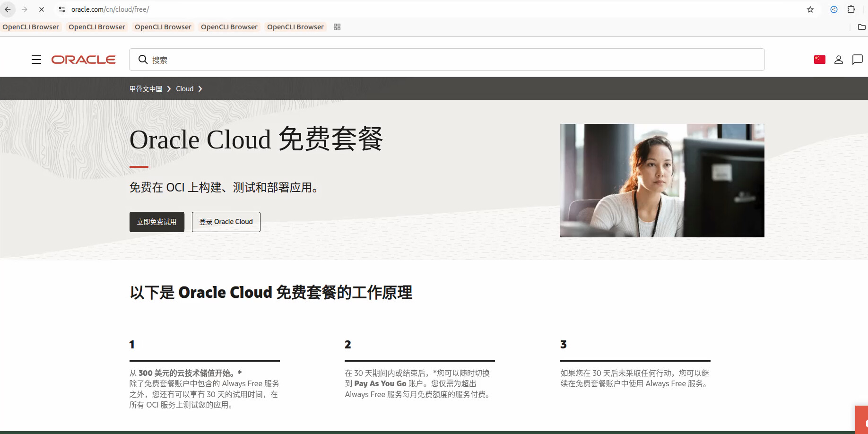
Task: Click 免费在 OCI 上构建、测试和部署应用 text
Action: point(224,188)
